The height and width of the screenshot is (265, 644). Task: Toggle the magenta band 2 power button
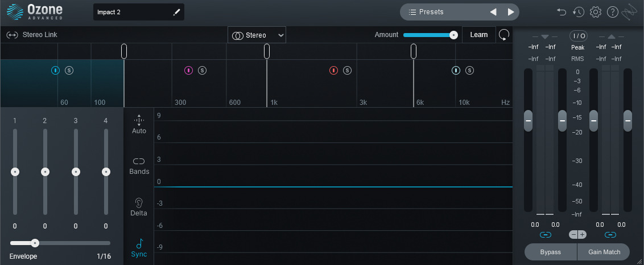[188, 70]
